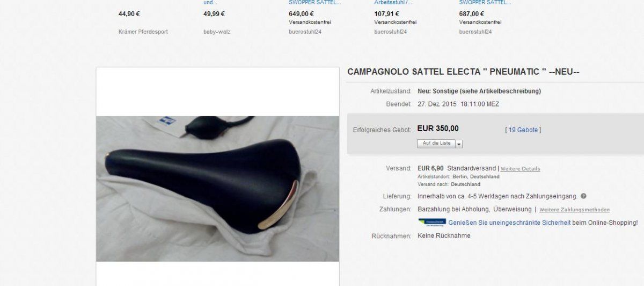
Task: Click the payment security logo icon
Action: (432, 222)
